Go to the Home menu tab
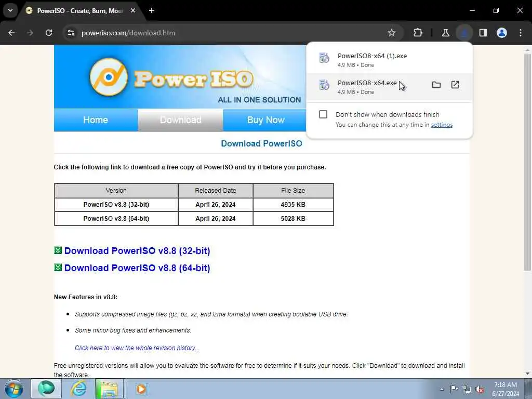 tap(96, 120)
